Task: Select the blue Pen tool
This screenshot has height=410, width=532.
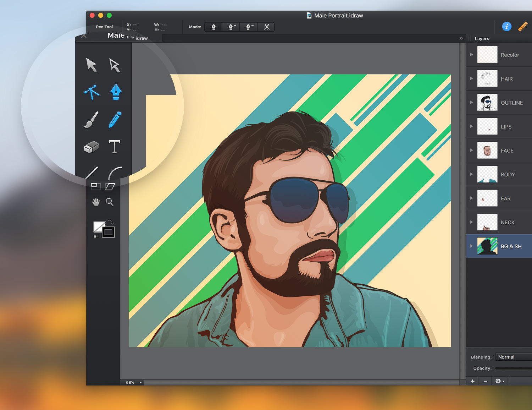Action: (116, 92)
